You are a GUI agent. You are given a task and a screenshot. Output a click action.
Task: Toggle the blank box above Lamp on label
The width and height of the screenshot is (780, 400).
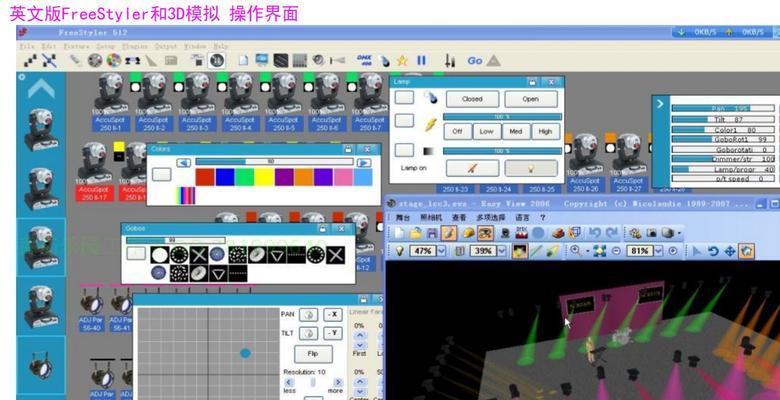pos(404,150)
